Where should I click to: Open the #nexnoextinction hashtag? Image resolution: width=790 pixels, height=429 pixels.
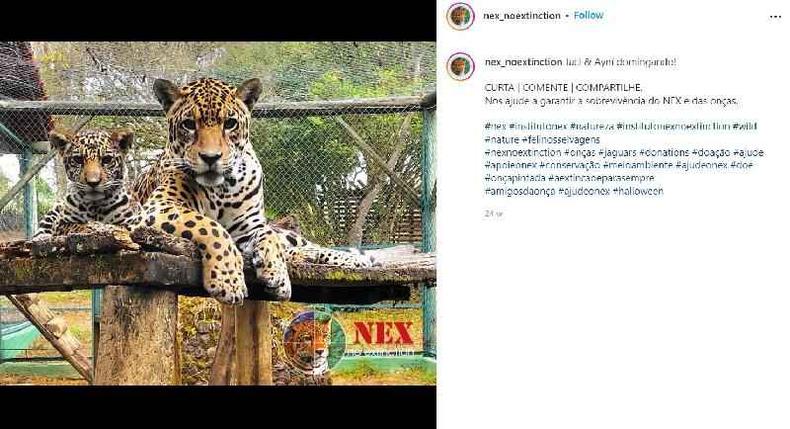pyautogui.click(x=522, y=152)
